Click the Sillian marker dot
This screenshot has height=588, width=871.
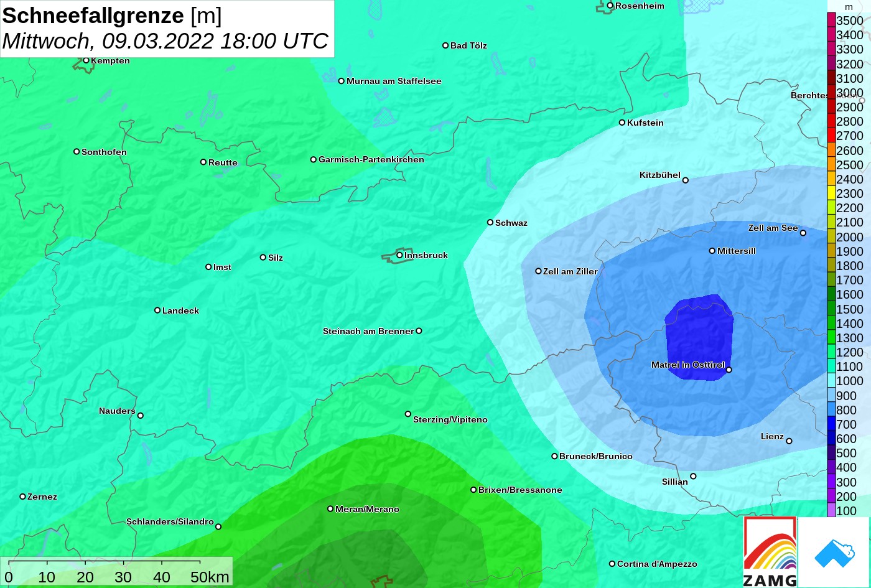click(693, 477)
